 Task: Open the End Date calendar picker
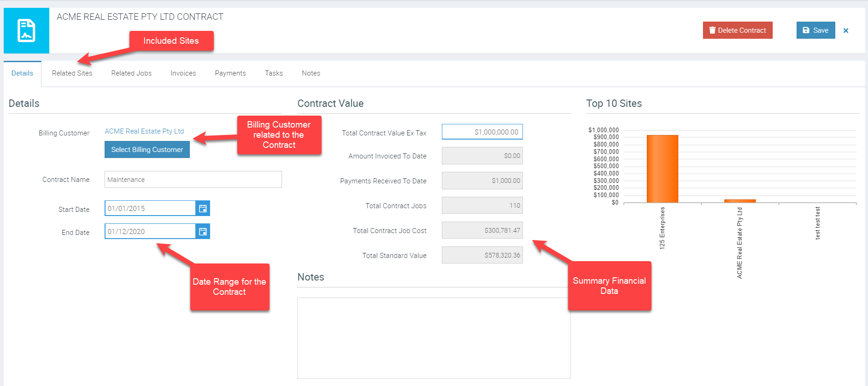click(x=203, y=231)
